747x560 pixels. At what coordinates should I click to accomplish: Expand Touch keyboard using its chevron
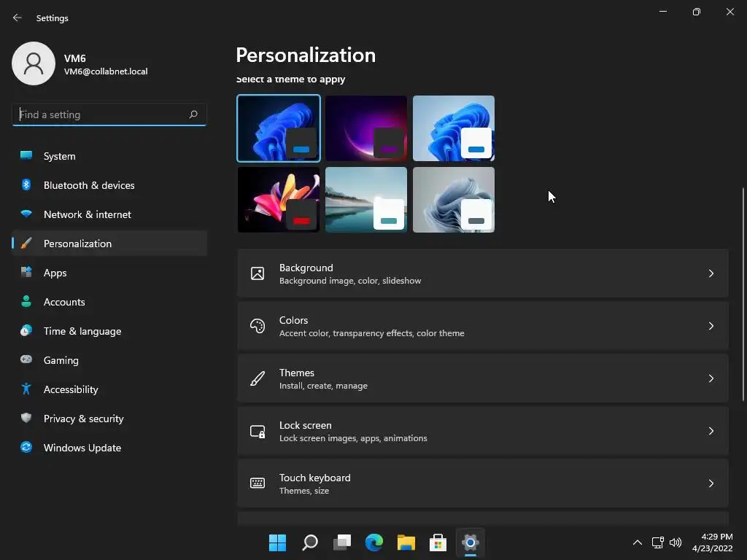point(711,483)
